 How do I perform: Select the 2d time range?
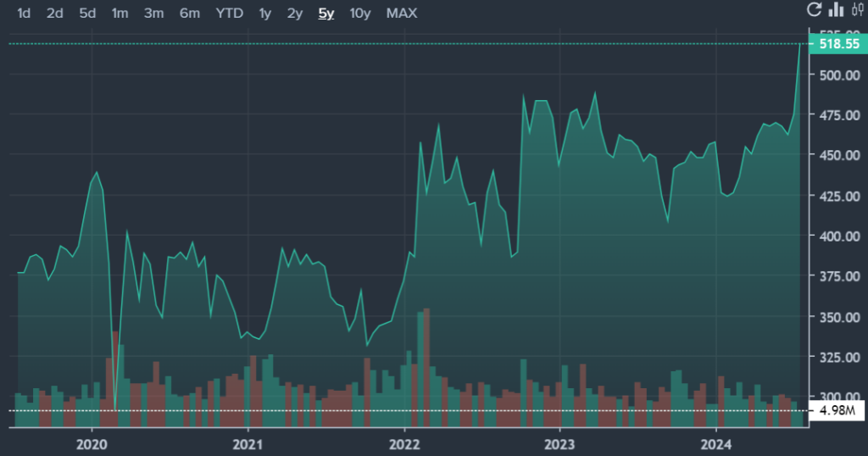coord(55,13)
